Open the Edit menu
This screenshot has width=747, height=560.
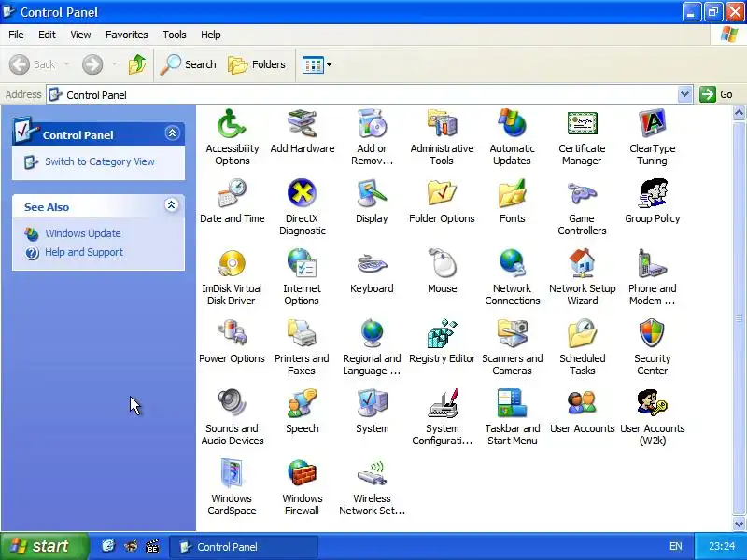pos(47,35)
